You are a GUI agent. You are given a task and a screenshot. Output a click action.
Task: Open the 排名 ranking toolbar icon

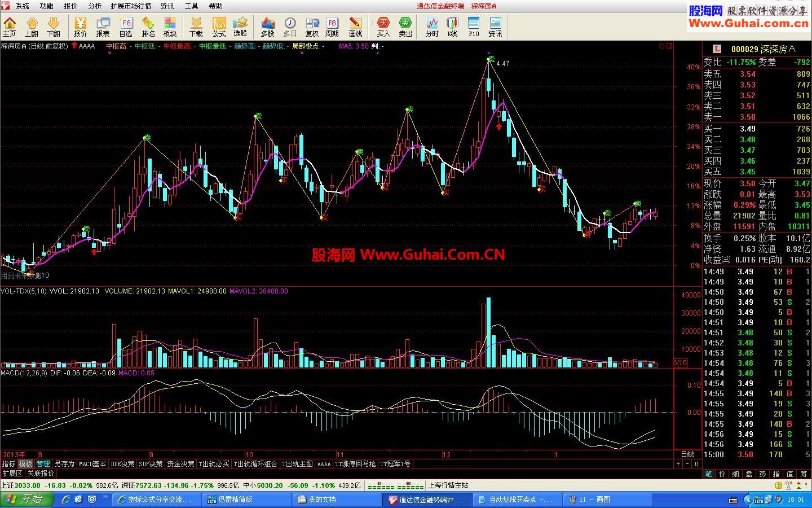pyautogui.click(x=148, y=26)
